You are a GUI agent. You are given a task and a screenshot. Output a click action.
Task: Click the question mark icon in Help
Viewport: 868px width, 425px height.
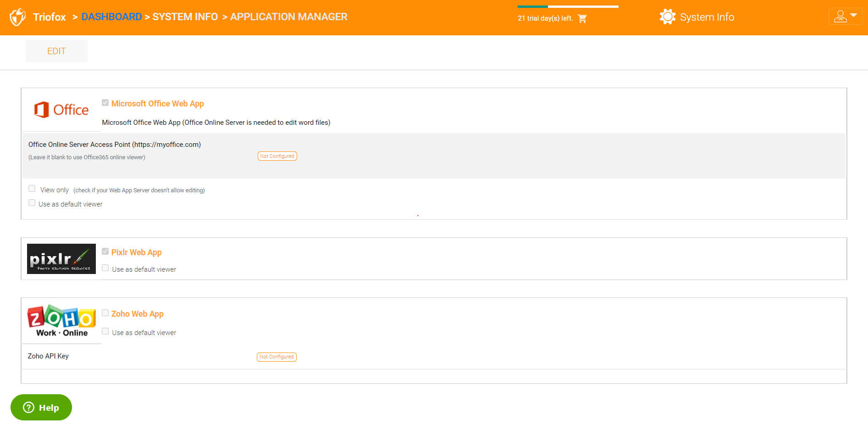point(28,408)
